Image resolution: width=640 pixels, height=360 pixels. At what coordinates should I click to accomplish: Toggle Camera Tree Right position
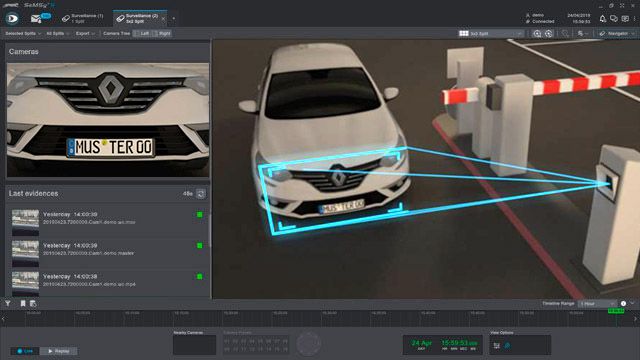[162, 33]
